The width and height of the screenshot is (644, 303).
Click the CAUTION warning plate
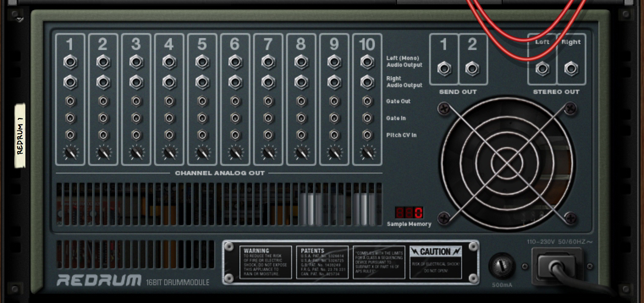point(435,262)
